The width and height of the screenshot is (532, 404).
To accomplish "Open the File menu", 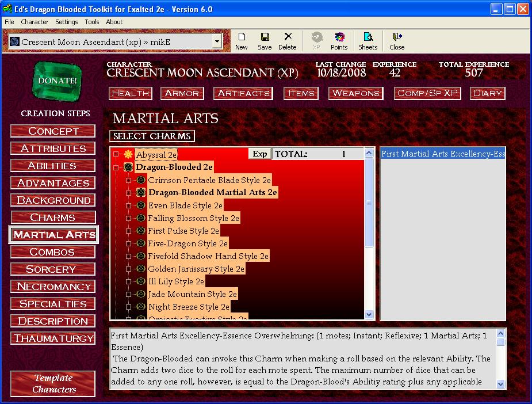I will tap(9, 22).
